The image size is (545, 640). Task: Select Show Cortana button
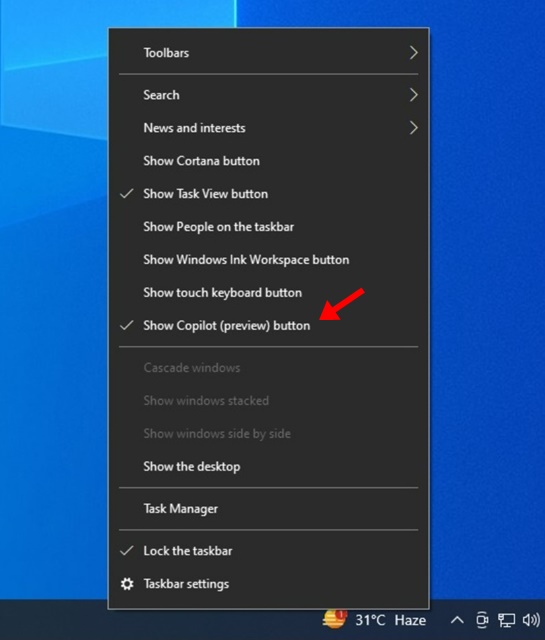click(269, 161)
